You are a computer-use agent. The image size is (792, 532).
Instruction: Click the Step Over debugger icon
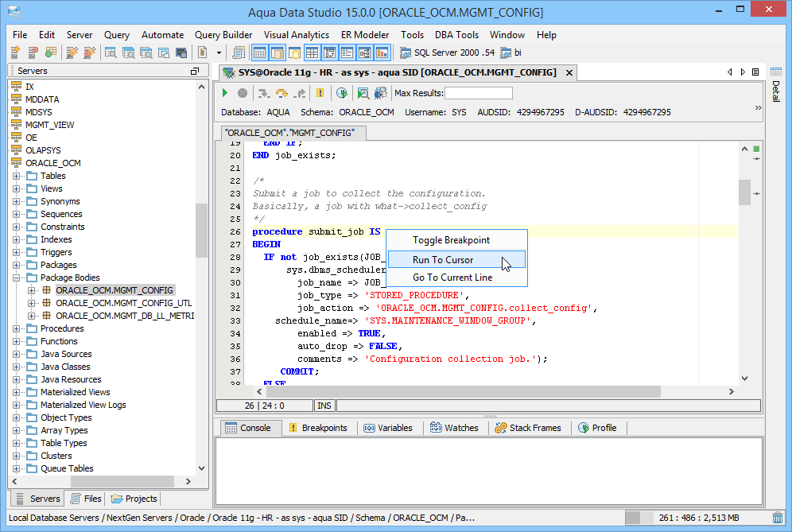click(281, 93)
